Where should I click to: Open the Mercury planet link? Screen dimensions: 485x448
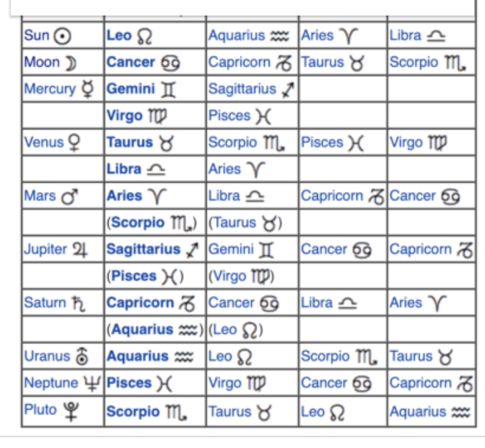click(50, 89)
